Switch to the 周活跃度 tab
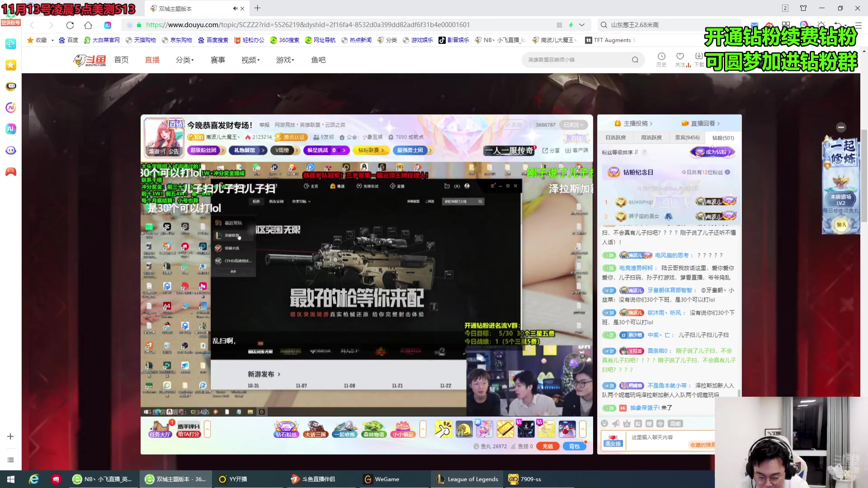Viewport: 868px width, 488px height. point(651,137)
